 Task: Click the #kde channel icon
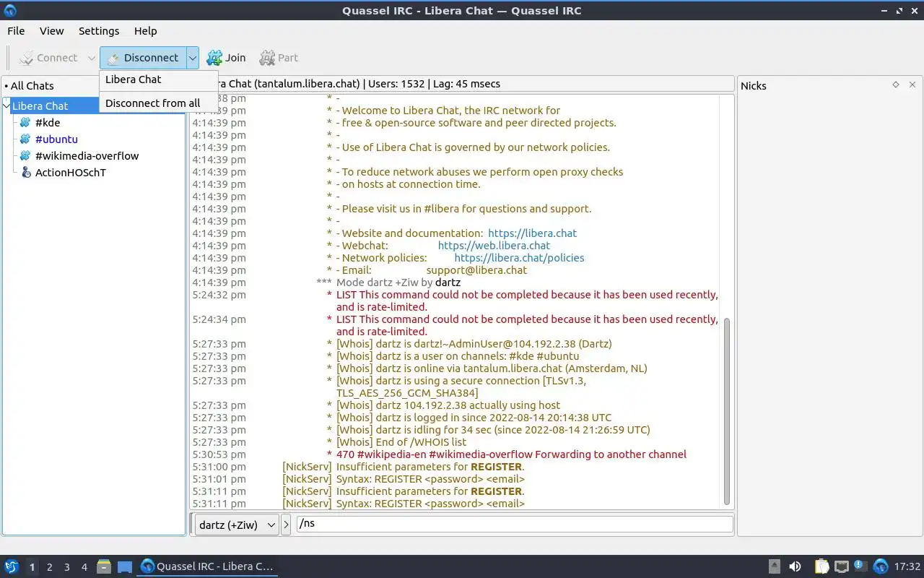click(26, 123)
